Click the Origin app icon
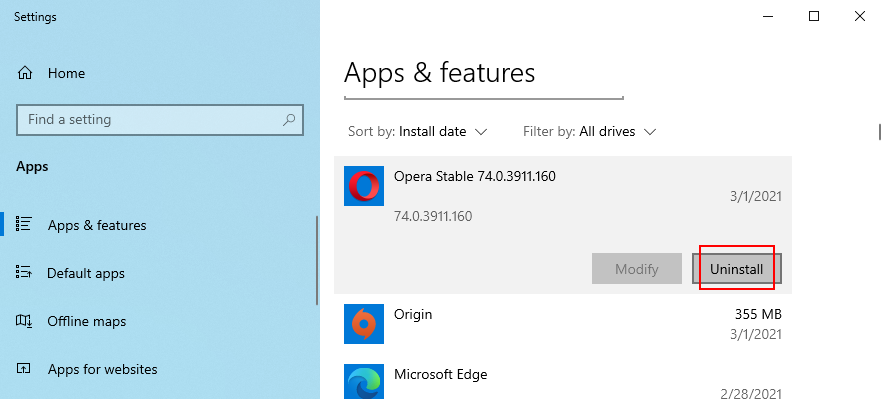Viewport: 883px width, 399px height. pyautogui.click(x=364, y=324)
